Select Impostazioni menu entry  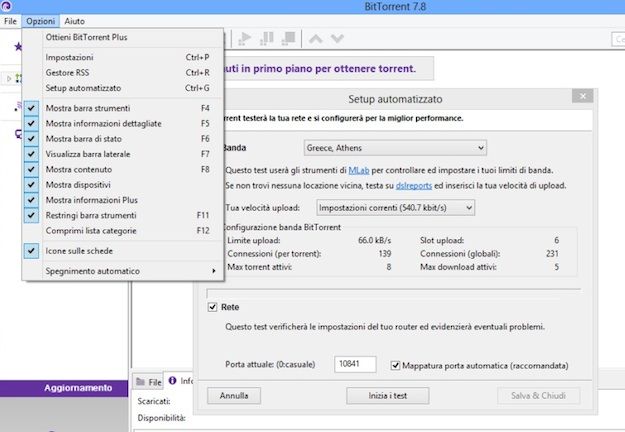coord(123,57)
